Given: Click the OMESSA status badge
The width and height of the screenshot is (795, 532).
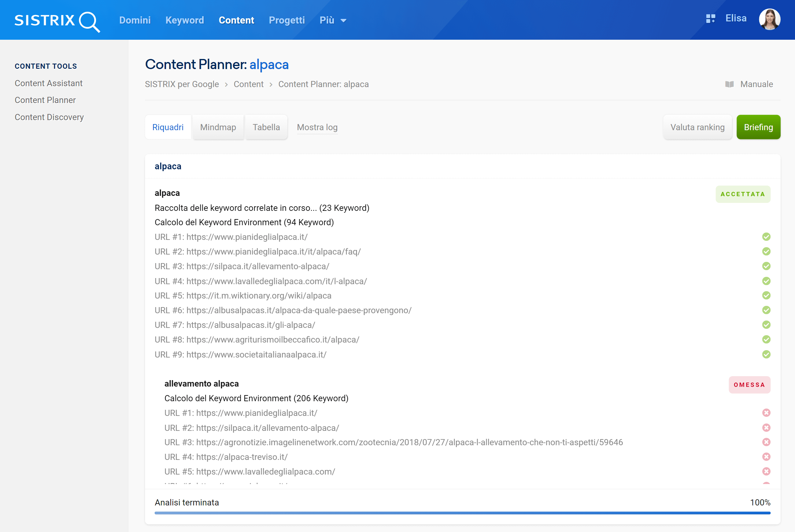Looking at the screenshot, I should (x=749, y=385).
